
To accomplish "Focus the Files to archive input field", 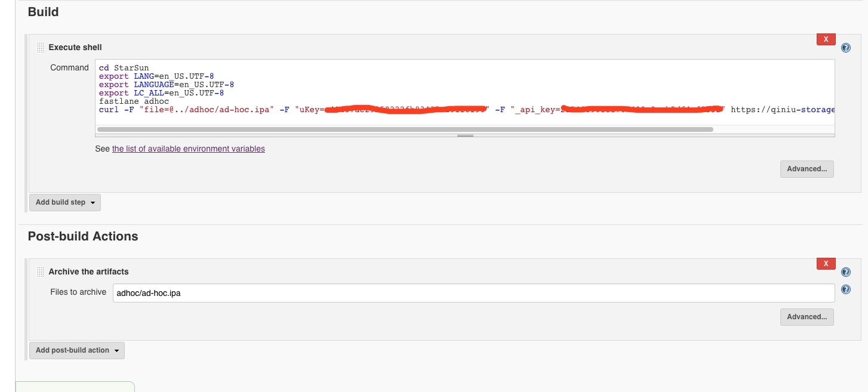I will coord(473,293).
